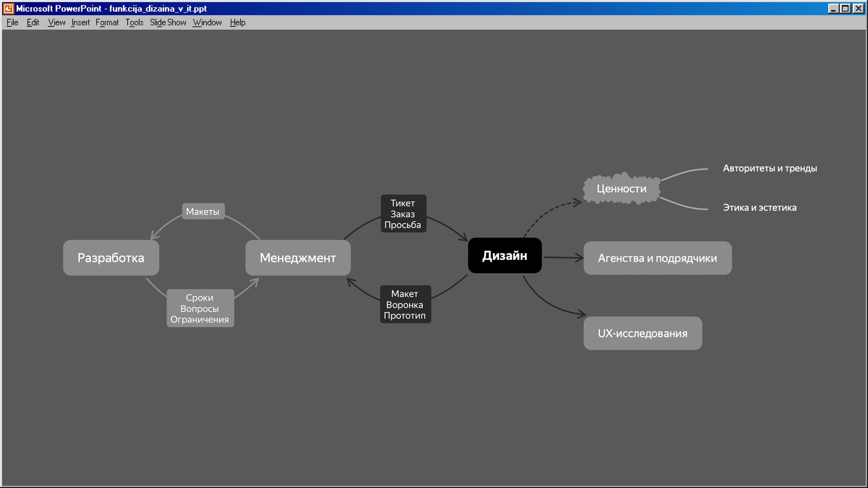This screenshot has width=868, height=488.
Task: Select the Тикет Заказ Просьба label
Action: tap(403, 214)
